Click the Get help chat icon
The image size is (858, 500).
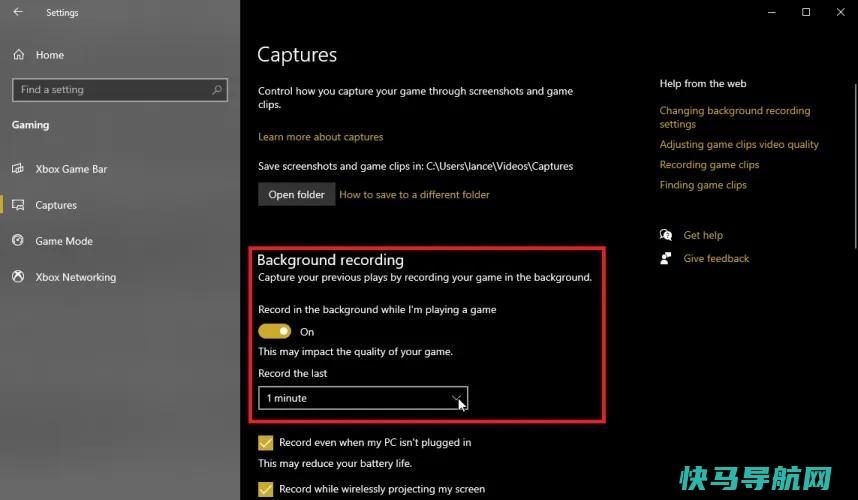tap(665, 235)
